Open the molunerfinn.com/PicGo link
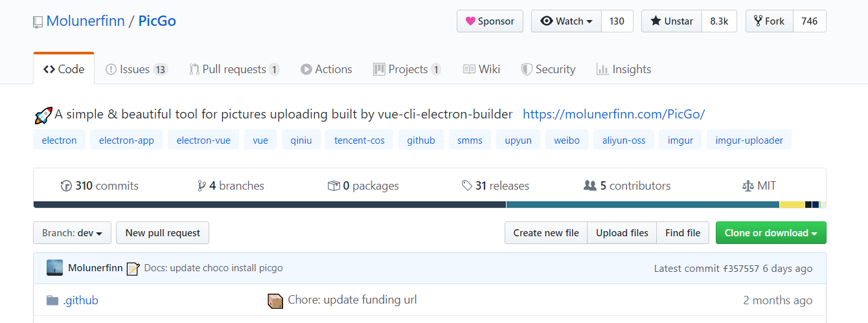The width and height of the screenshot is (868, 323). click(x=613, y=115)
